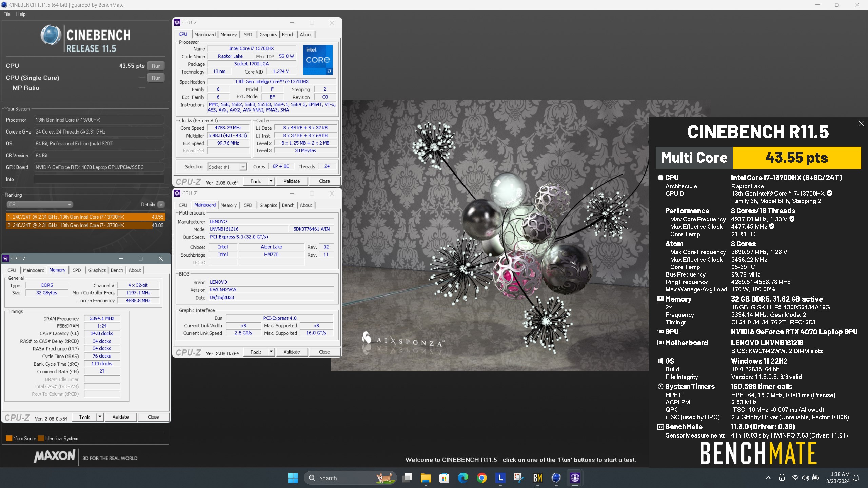Image resolution: width=868 pixels, height=488 pixels.
Task: Open Windows Start menu
Action: point(293,478)
